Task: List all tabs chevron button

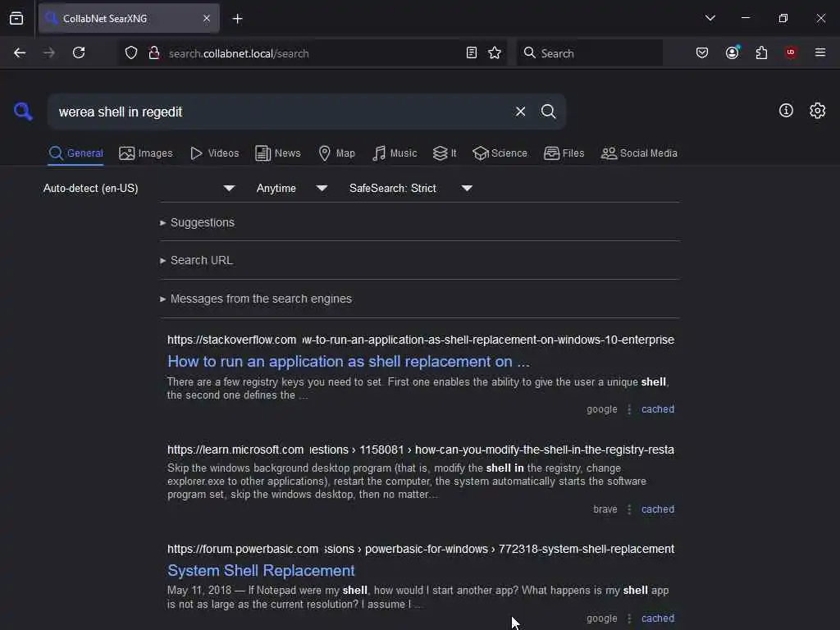Action: 710,18
